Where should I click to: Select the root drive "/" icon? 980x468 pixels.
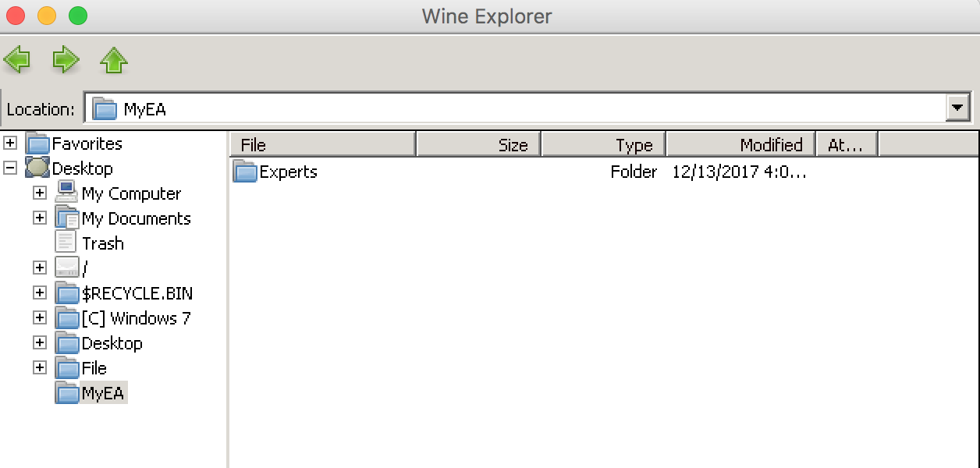(67, 268)
